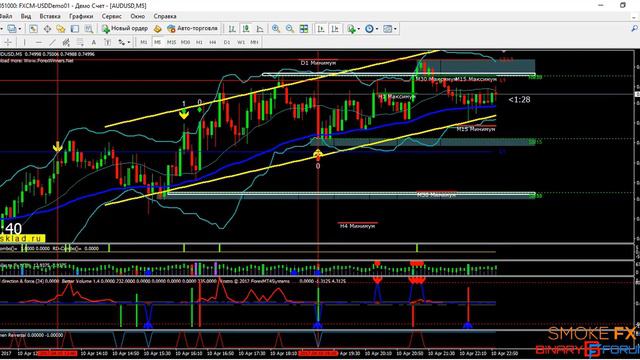Open the Terminal panel icon

tap(75, 29)
